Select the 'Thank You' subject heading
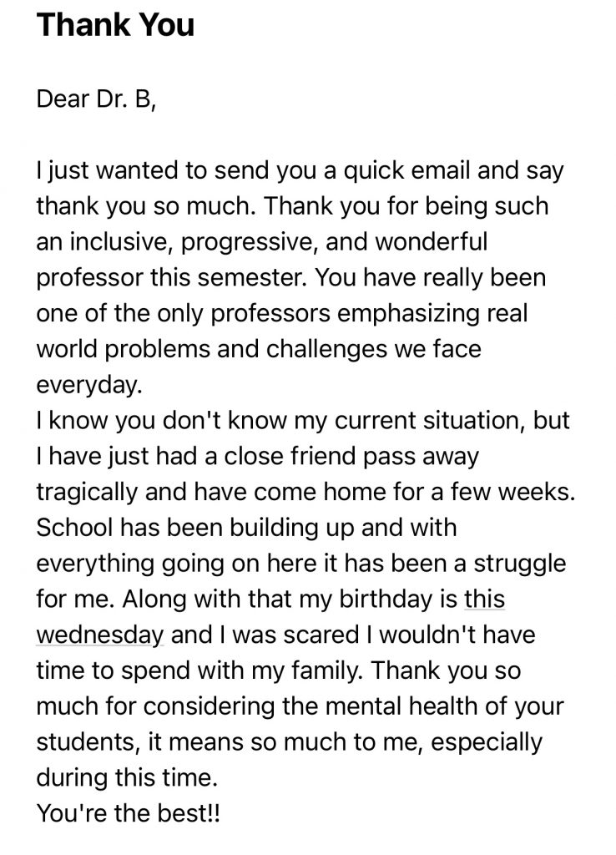 coord(115,25)
